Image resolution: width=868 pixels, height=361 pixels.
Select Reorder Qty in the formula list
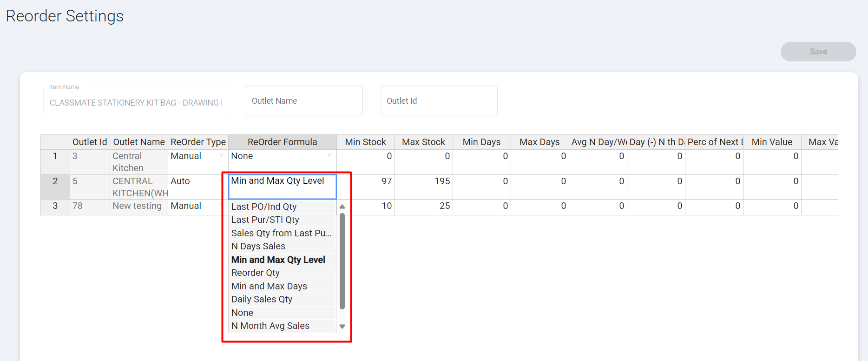(256, 273)
